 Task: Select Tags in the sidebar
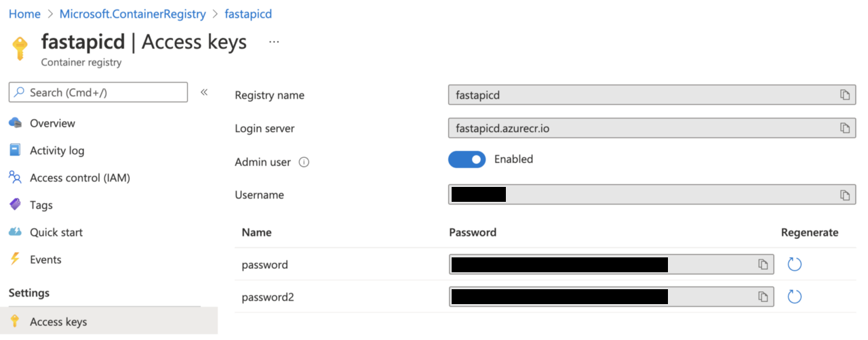(41, 205)
